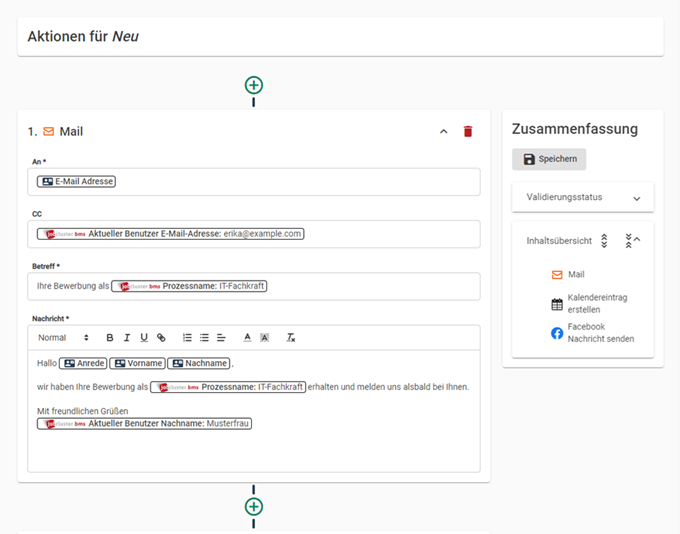Insert a link via the link icon
680x534 pixels.
[x=161, y=337]
